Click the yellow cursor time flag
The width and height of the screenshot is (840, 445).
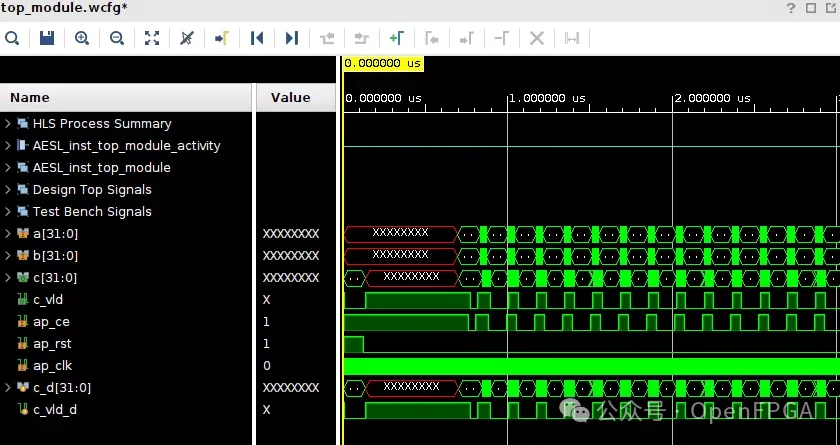tap(383, 63)
